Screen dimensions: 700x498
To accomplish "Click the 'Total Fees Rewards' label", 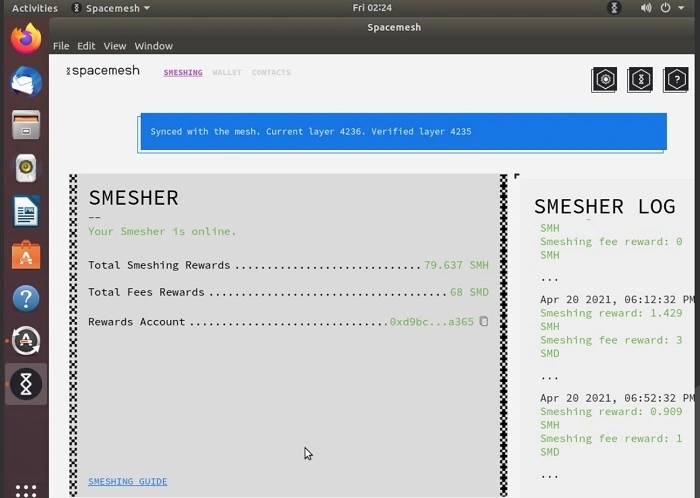I will pyautogui.click(x=146, y=292).
